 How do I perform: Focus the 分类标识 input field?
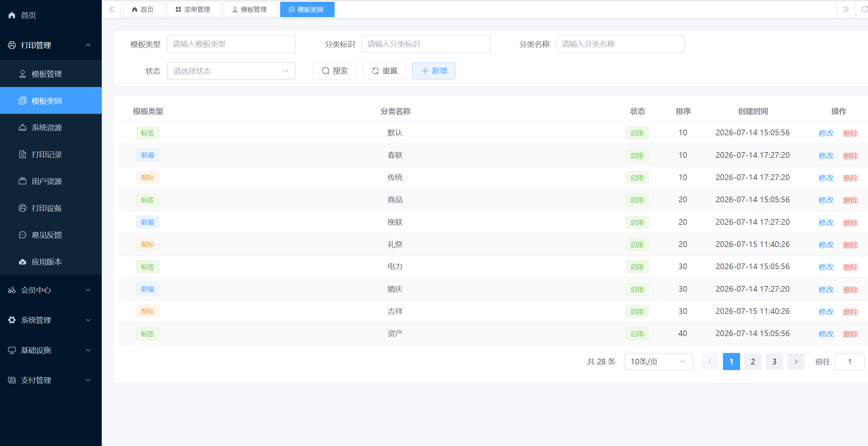coord(426,44)
